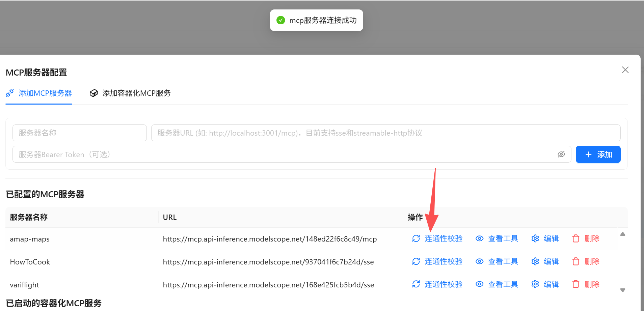This screenshot has height=311, width=644.
Task: Reveal amap-maps tools using 查看工具 eye
Action: coord(479,238)
